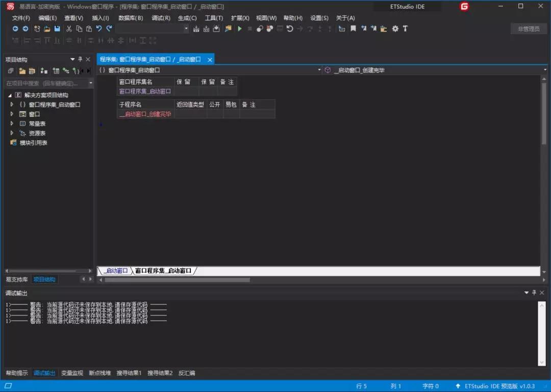Click the Undo arrow icon
The width and height of the screenshot is (551, 392).
[98, 29]
